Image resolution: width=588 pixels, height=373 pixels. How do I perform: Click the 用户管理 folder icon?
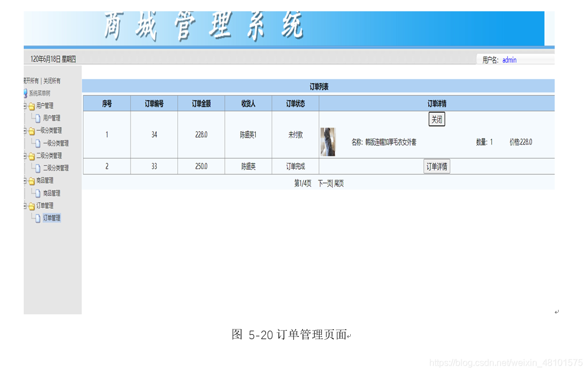pyautogui.click(x=31, y=105)
